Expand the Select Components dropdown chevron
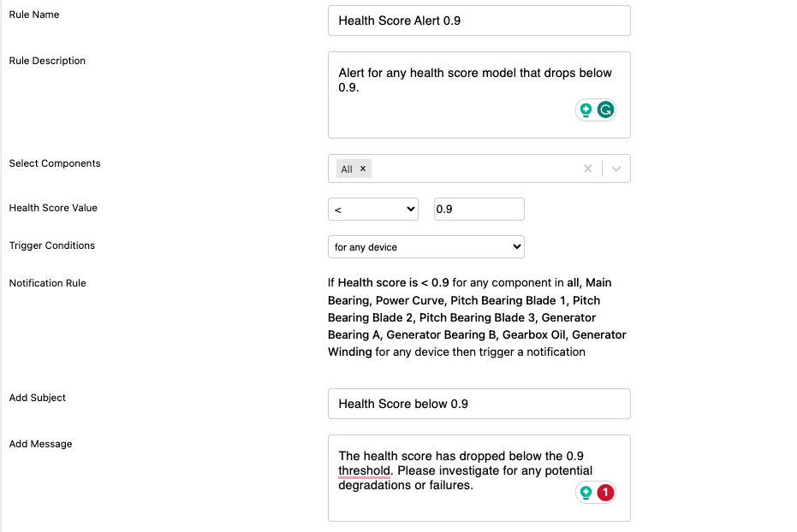The width and height of the screenshot is (797, 532). 616,168
